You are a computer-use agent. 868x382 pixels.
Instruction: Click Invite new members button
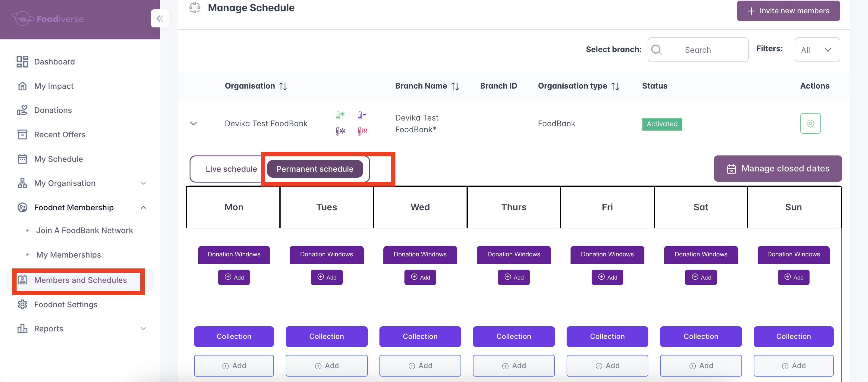(788, 11)
